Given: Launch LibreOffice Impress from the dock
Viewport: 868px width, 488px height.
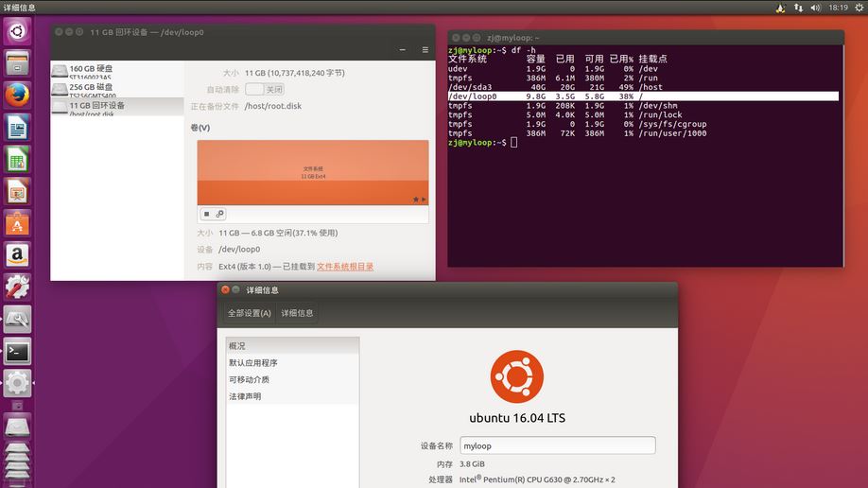Looking at the screenshot, I should click(x=17, y=191).
